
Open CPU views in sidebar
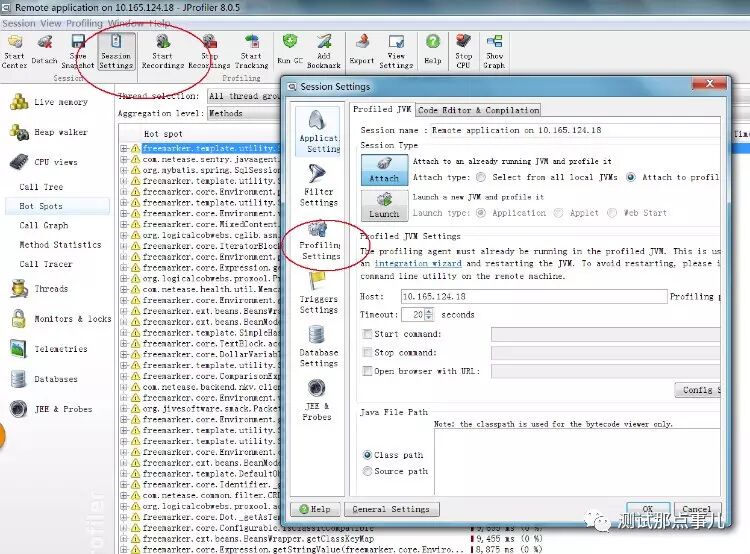(44, 162)
